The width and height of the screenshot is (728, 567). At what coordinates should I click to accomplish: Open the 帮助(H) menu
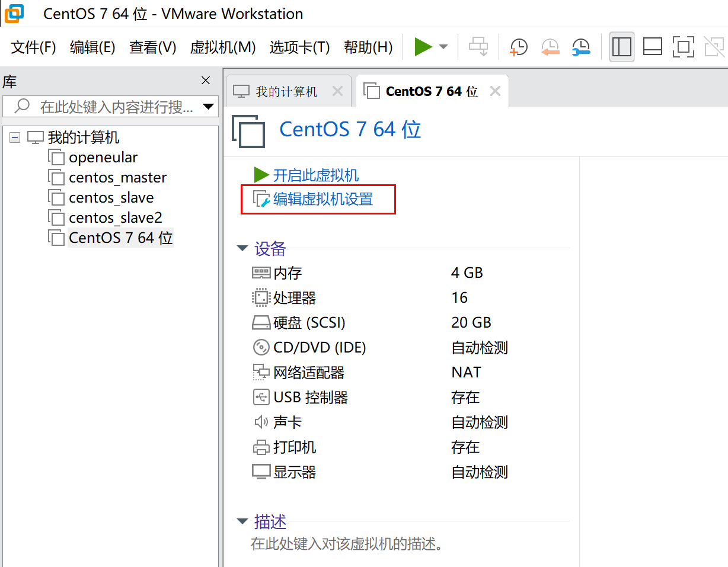point(368,47)
